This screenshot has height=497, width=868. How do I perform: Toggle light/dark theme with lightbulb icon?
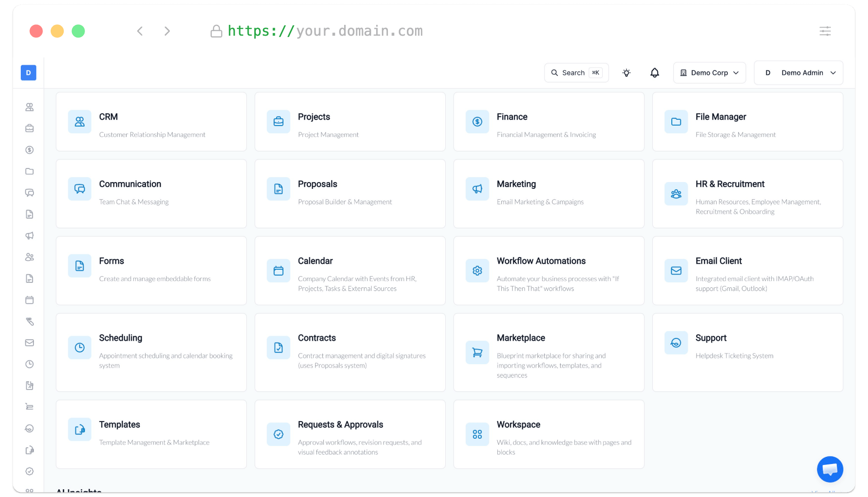[627, 73]
